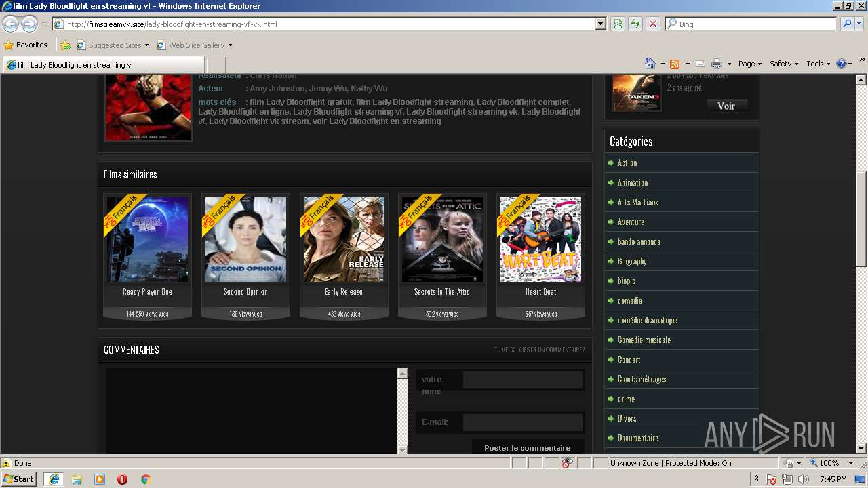Click the browser Forward arrow button
Image resolution: width=868 pixels, height=488 pixels.
pyautogui.click(x=29, y=24)
